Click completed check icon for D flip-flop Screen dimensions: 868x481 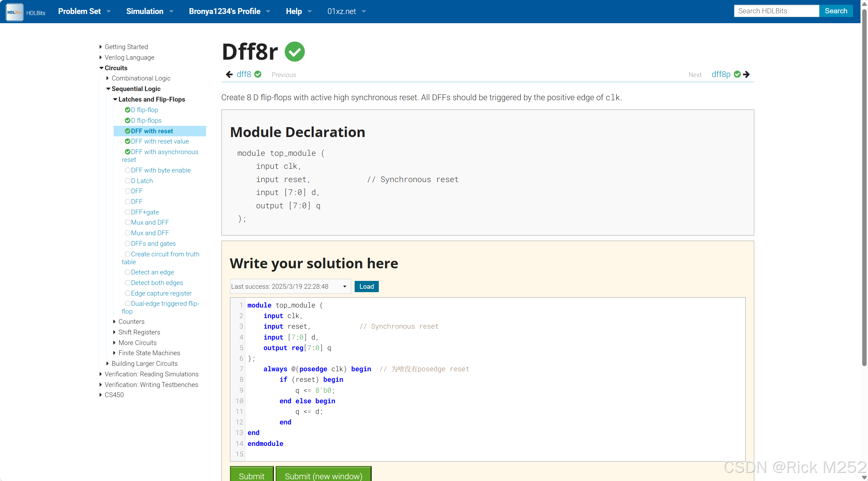[127, 110]
